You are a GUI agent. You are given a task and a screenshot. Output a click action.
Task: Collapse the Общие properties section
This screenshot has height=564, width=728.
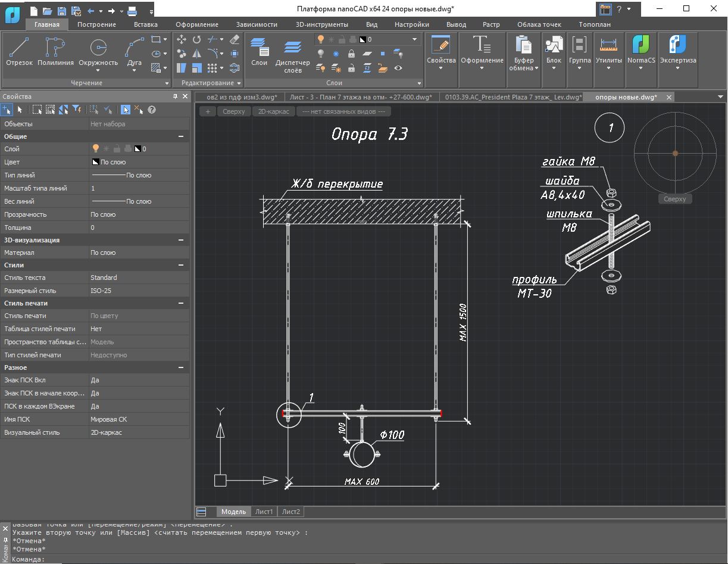coord(181,136)
